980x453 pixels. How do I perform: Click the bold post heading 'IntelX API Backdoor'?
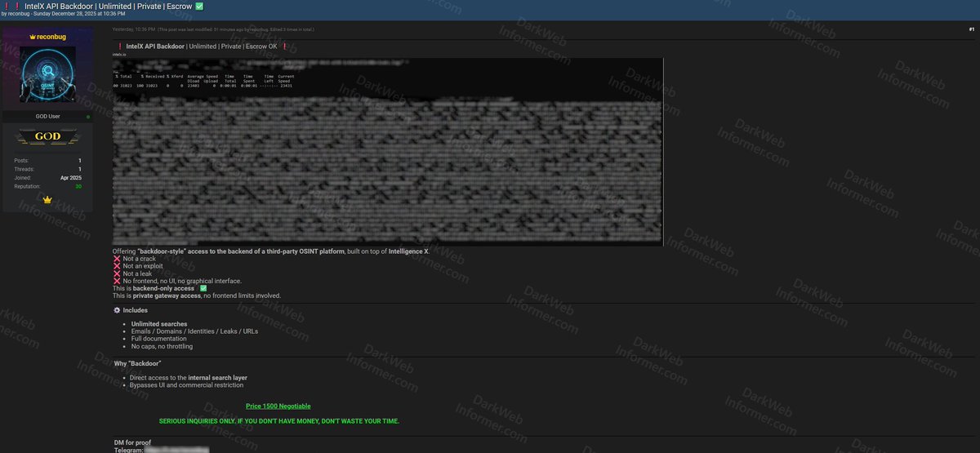coord(155,46)
